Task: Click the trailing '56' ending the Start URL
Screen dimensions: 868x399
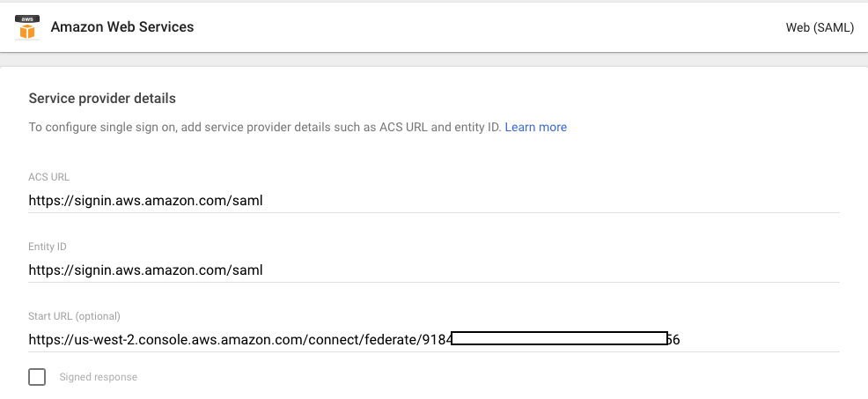Action: (673, 339)
